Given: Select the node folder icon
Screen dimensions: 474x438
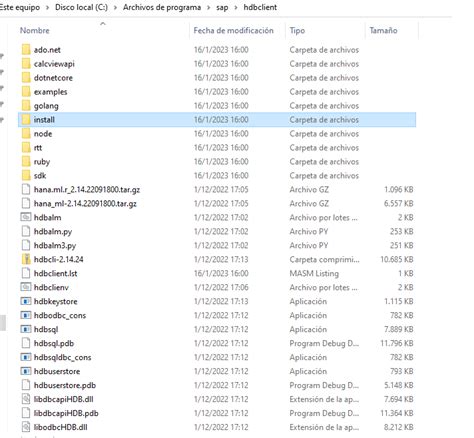Looking at the screenshot, I should click(26, 134).
